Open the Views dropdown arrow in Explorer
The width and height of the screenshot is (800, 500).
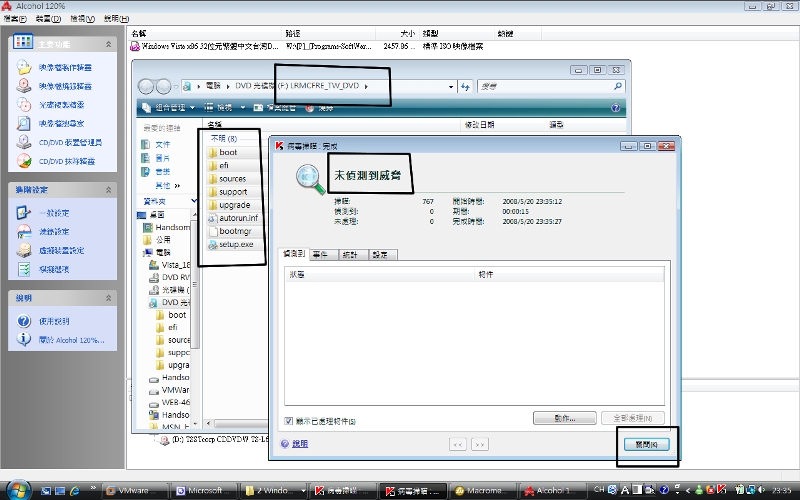[x=243, y=108]
